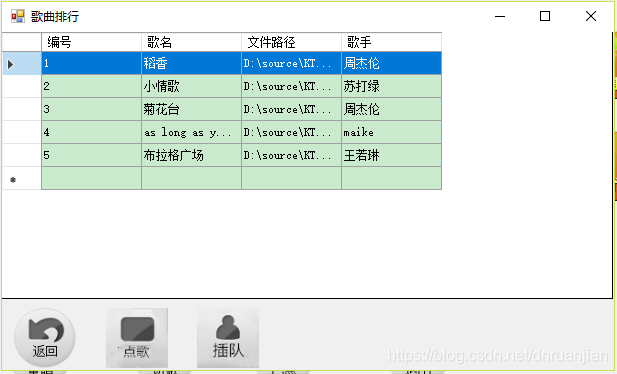Screen dimensions: 617x374
Task: Click the song name cell 菊花台
Action: (x=191, y=109)
